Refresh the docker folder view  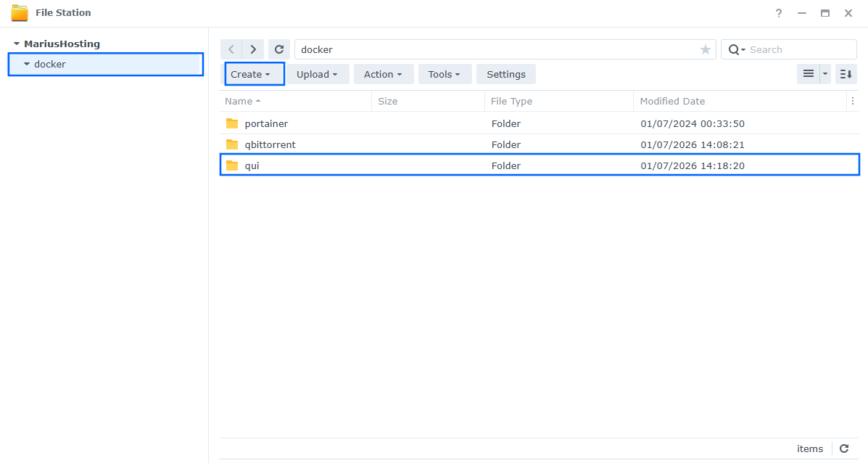279,49
